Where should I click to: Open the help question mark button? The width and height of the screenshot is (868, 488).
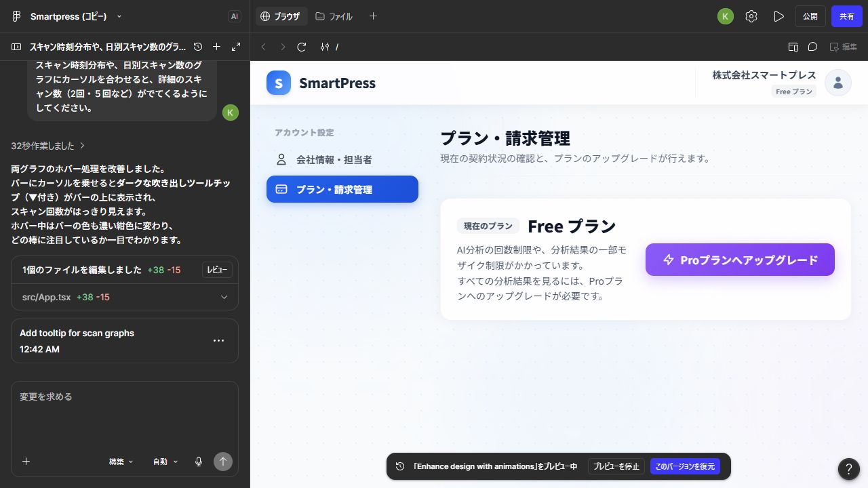(x=849, y=469)
